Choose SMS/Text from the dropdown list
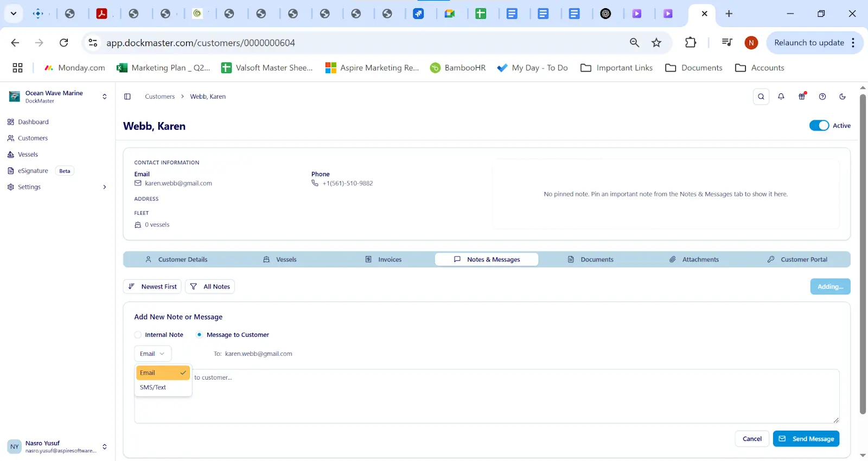 click(x=153, y=388)
